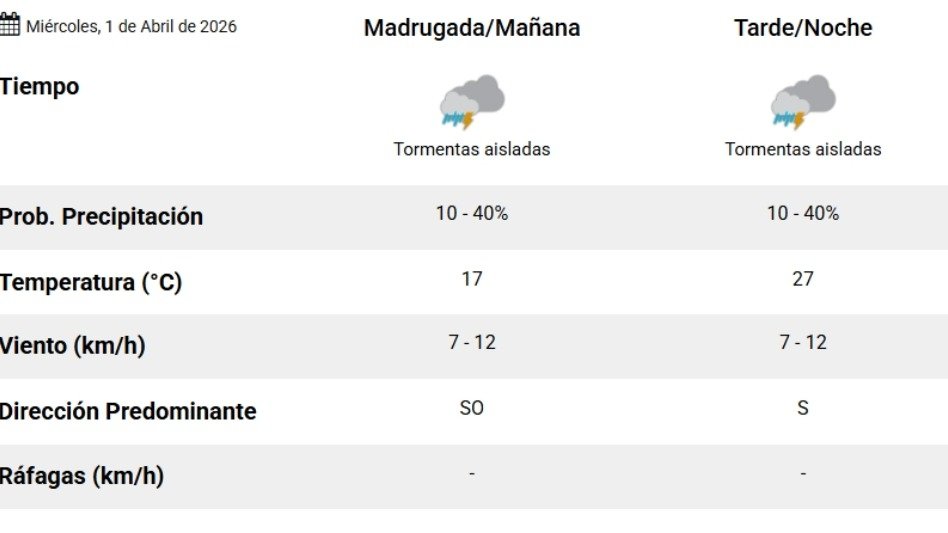Click the date Miércoles, 1 de Abril de 2026
948x533 pixels.
[x=131, y=26]
